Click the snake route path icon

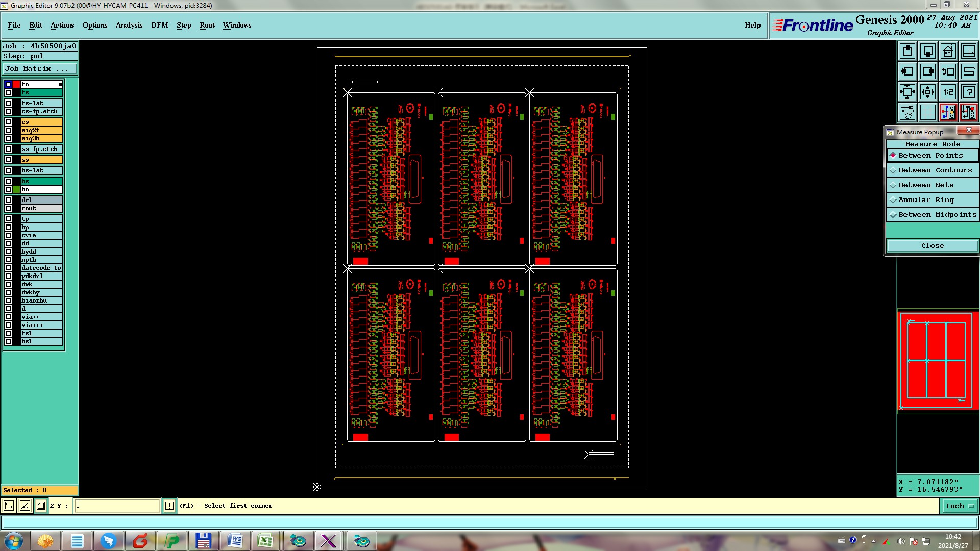(x=968, y=71)
